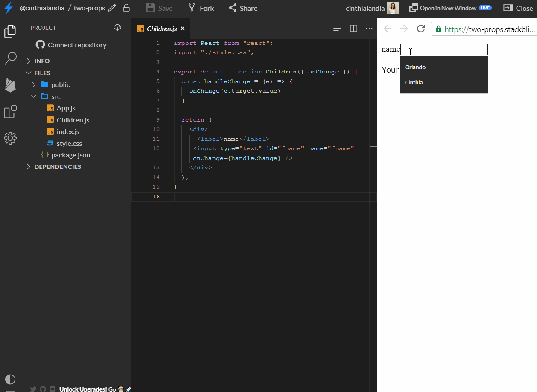
Task: Choose Orlando from the autocomplete suggestions
Action: (x=415, y=67)
